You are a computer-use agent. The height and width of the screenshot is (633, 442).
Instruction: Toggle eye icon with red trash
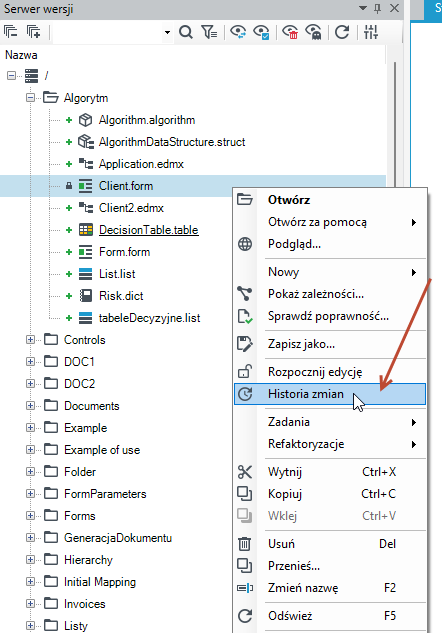coord(290,32)
